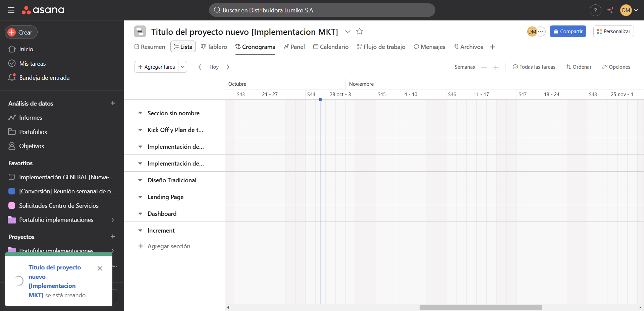Jump to today with Hoy
Screen dimensions: 644x311
[214, 67]
